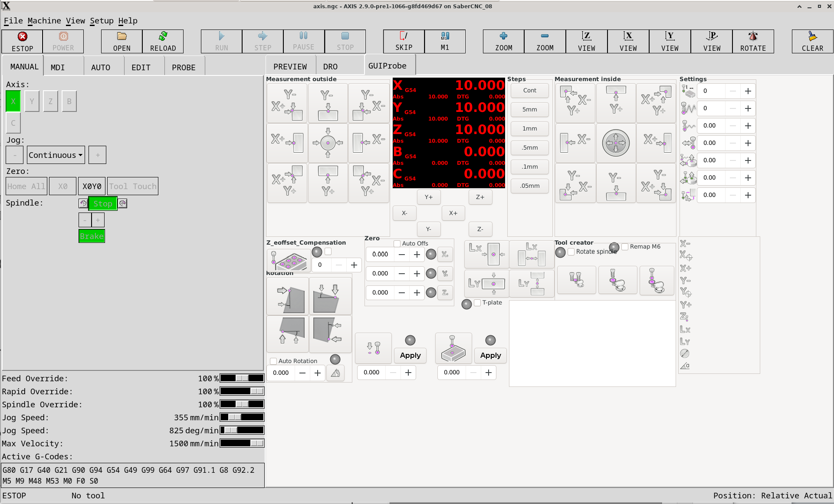Toggle the SKIP block-delete button
The height and width of the screenshot is (504, 834).
404,42
